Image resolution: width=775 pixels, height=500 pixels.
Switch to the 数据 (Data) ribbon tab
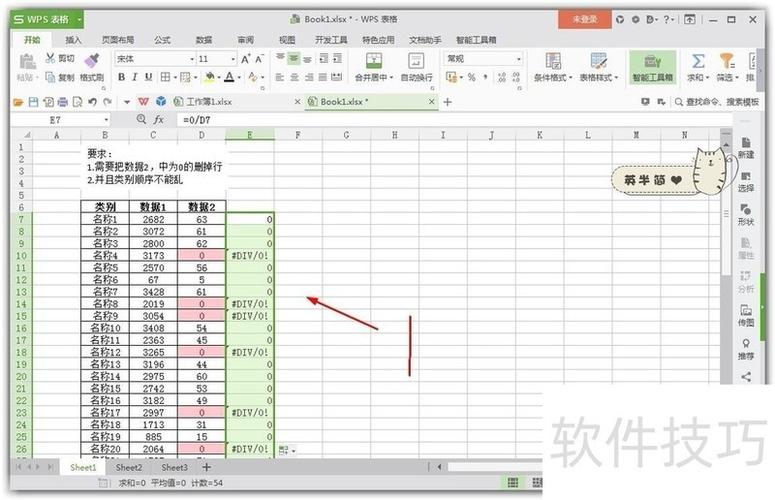coord(204,40)
